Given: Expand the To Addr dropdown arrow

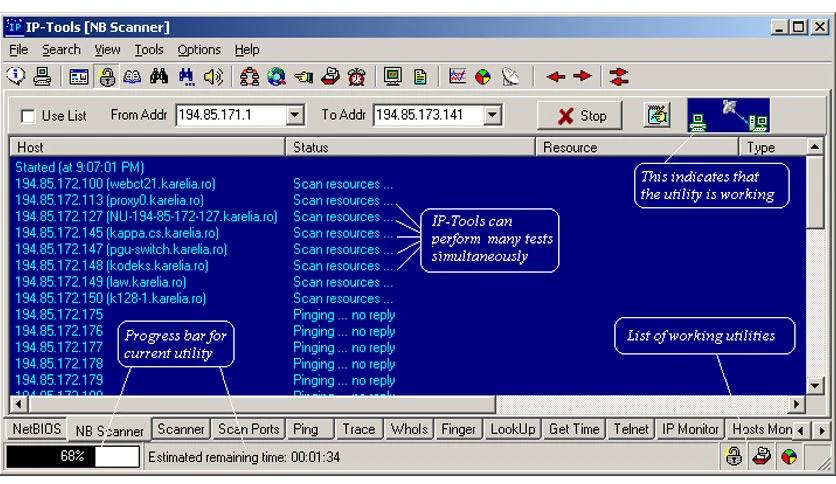Looking at the screenshot, I should pyautogui.click(x=493, y=115).
